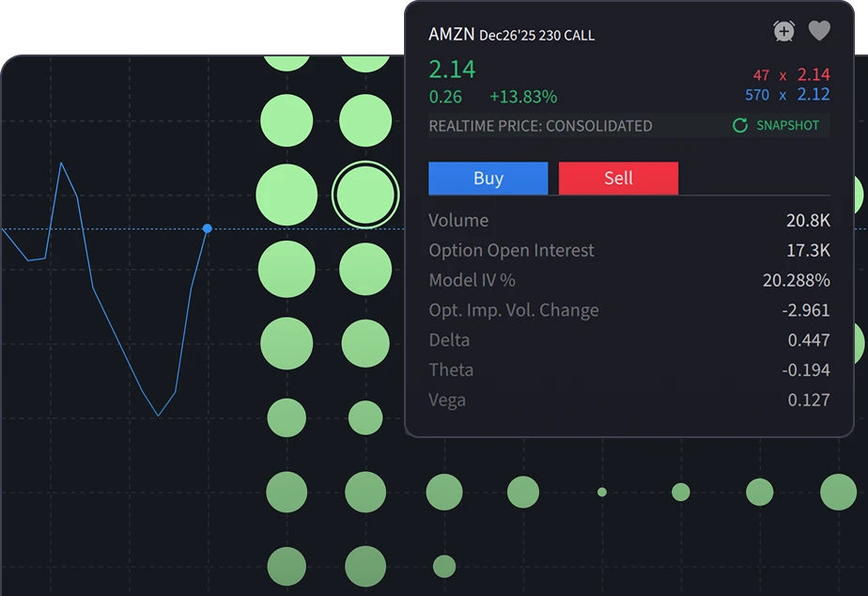Click the SNAPSHOT text label
The image size is (868, 596).
pos(787,125)
